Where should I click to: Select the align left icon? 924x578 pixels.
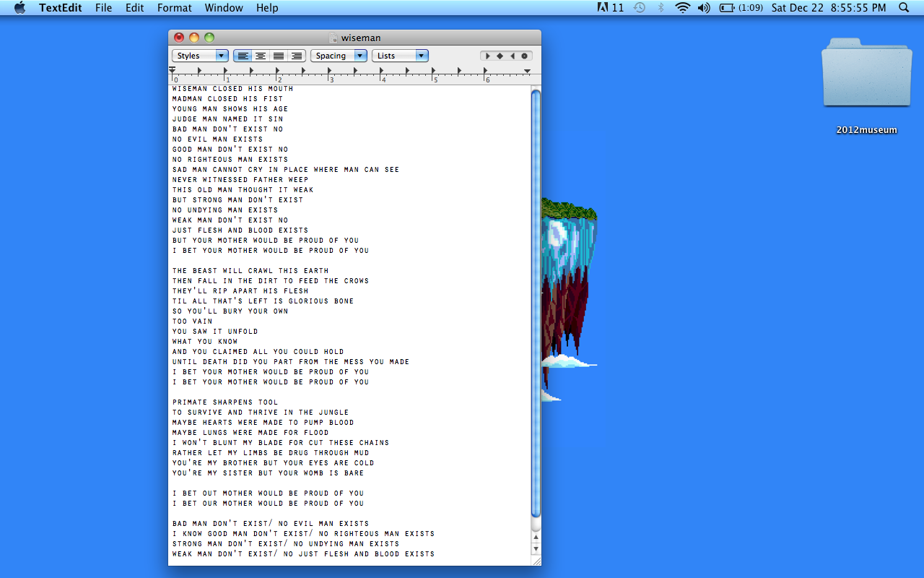pos(243,56)
